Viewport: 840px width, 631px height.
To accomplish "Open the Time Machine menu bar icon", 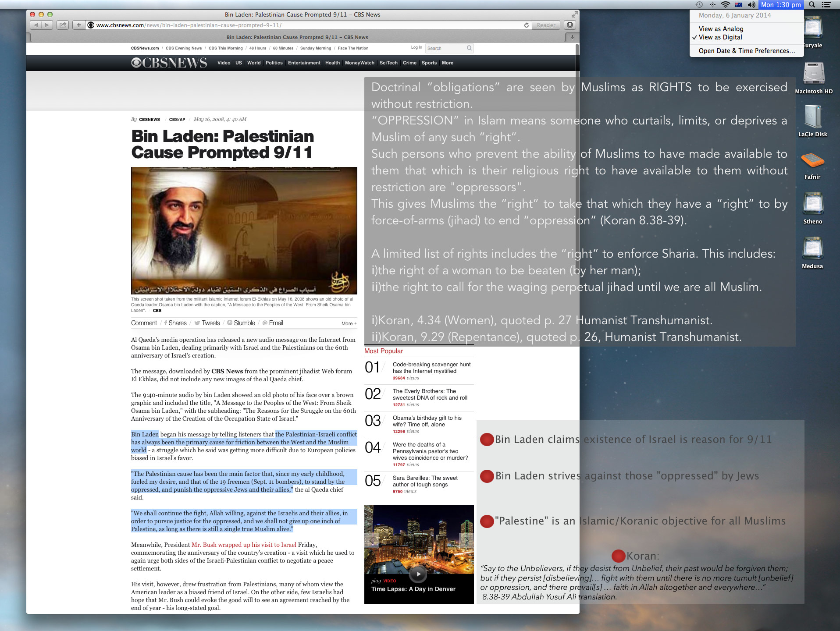I will (699, 4).
